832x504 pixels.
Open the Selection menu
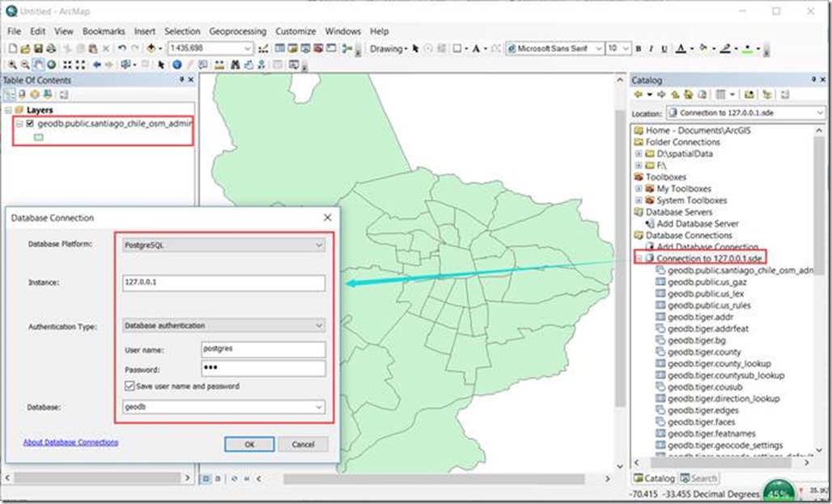[182, 32]
